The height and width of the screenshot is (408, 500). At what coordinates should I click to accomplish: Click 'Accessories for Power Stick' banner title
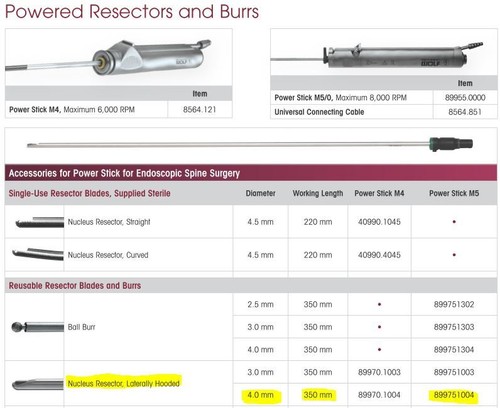click(124, 173)
